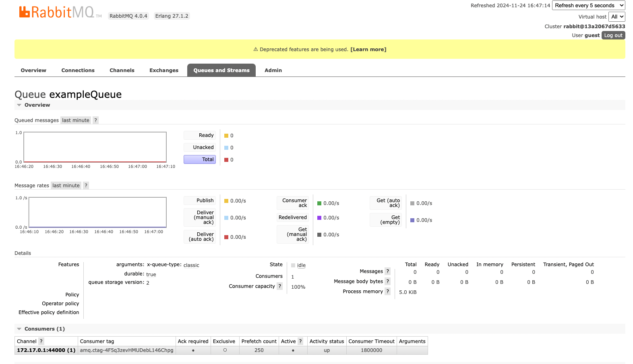Screen dimensions: 633x364
Task: Click the warning icon in deprecation banner
Action: pos(256,50)
